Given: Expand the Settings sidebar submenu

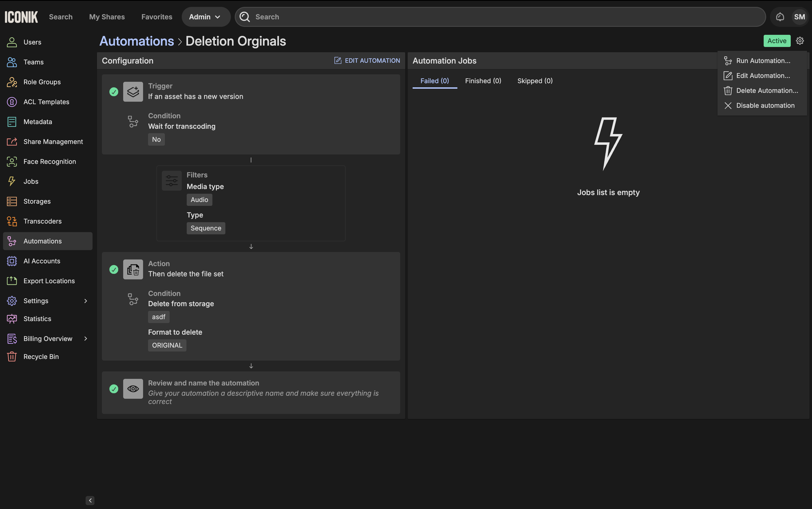Looking at the screenshot, I should 85,301.
